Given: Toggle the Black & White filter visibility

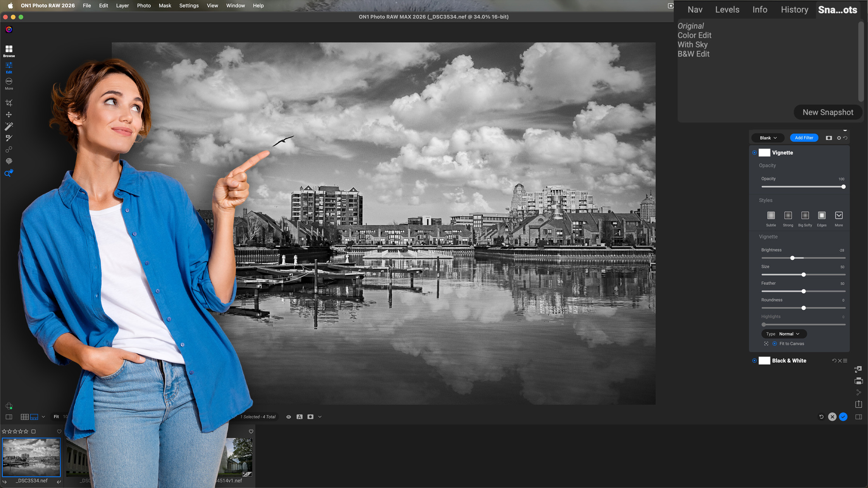Looking at the screenshot, I should [x=754, y=361].
